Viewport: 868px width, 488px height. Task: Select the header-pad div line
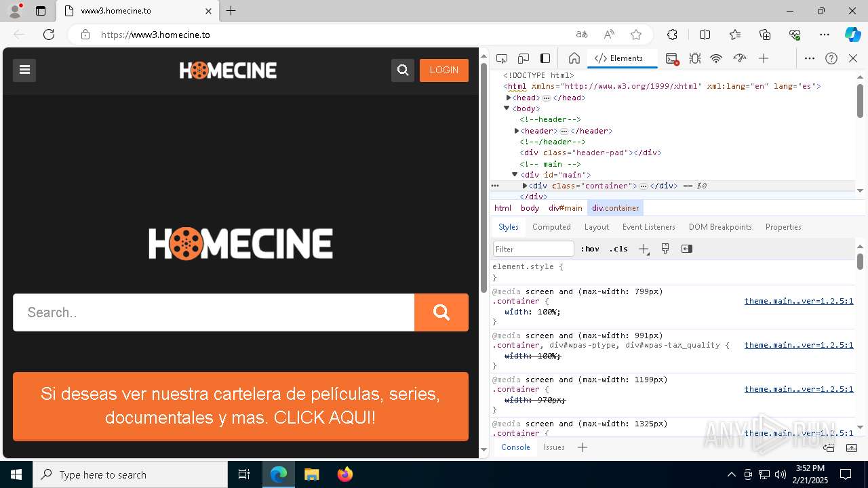pos(591,152)
